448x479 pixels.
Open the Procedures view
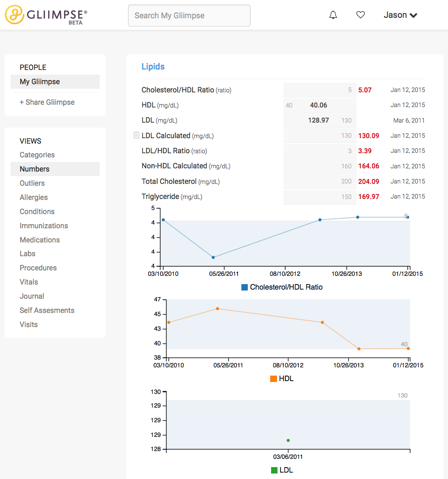[x=38, y=268]
